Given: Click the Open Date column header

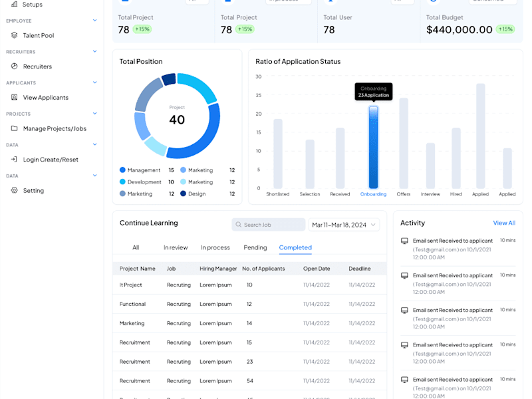Looking at the screenshot, I should (x=317, y=269).
